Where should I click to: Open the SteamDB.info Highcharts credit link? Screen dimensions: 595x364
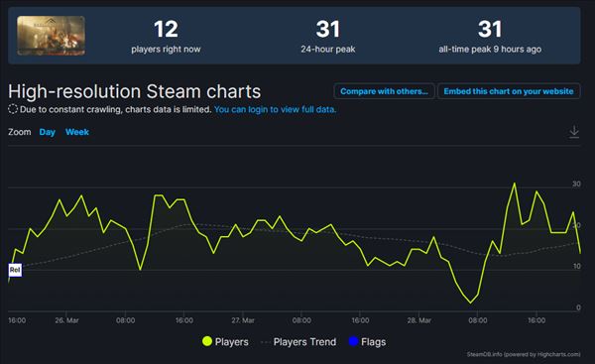(x=524, y=354)
